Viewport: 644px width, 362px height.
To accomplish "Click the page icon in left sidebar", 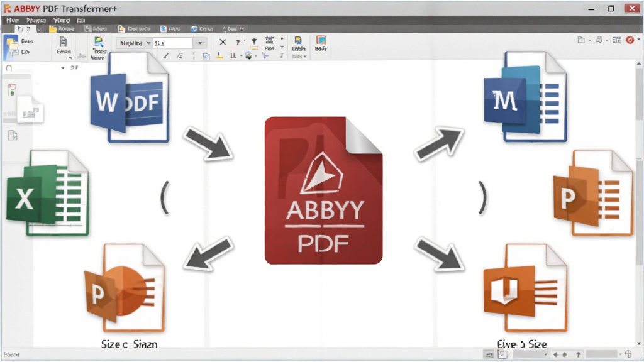I will (13, 136).
